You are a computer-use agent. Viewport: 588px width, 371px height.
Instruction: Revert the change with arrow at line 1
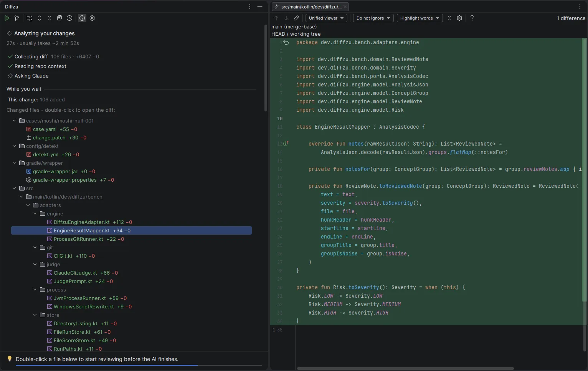pyautogui.click(x=286, y=42)
